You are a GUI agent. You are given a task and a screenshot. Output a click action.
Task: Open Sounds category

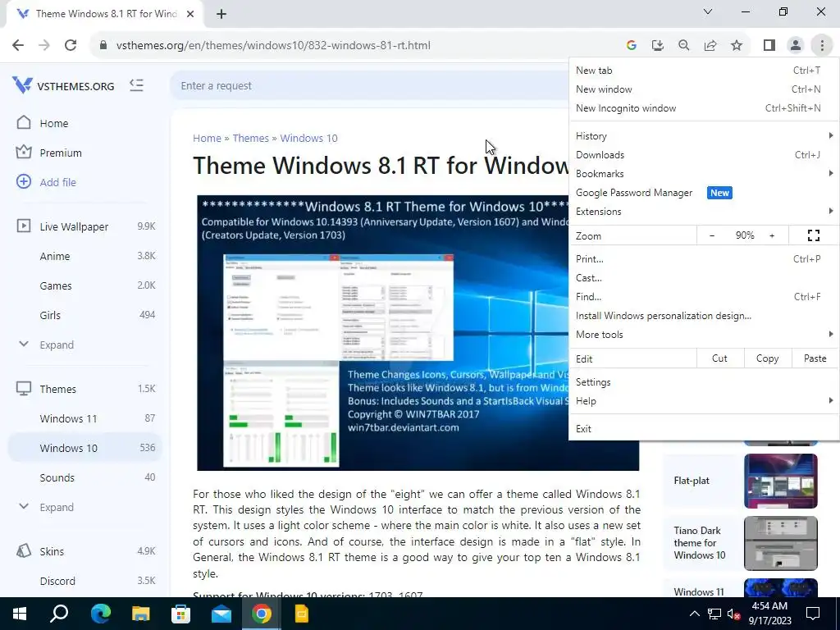click(x=57, y=477)
